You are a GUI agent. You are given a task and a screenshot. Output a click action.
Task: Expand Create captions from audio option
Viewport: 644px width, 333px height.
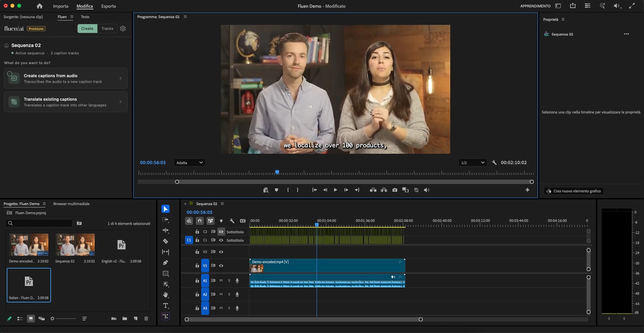[x=66, y=78]
